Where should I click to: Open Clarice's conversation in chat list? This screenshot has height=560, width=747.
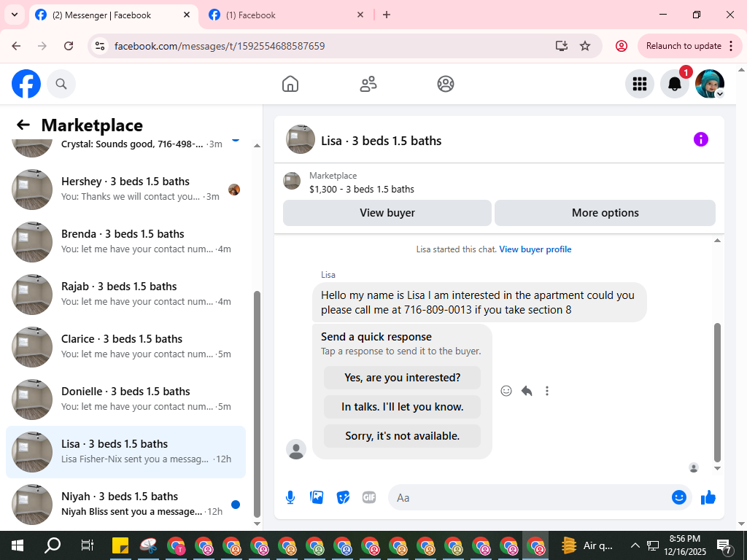pos(125,346)
